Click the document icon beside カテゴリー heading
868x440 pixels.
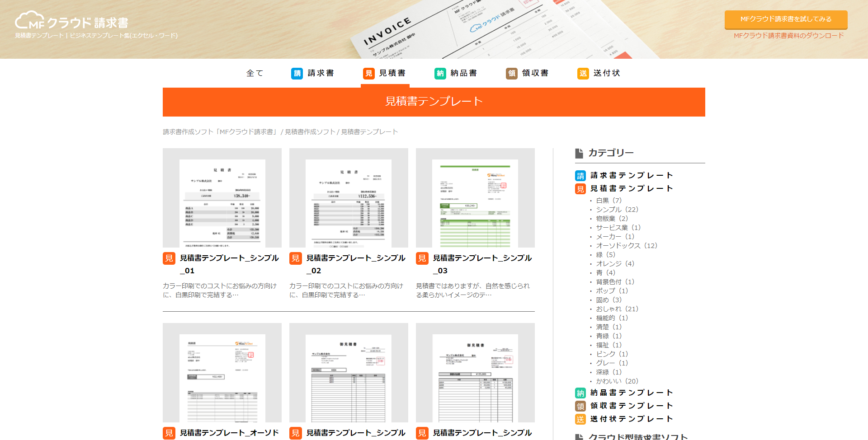pyautogui.click(x=579, y=153)
